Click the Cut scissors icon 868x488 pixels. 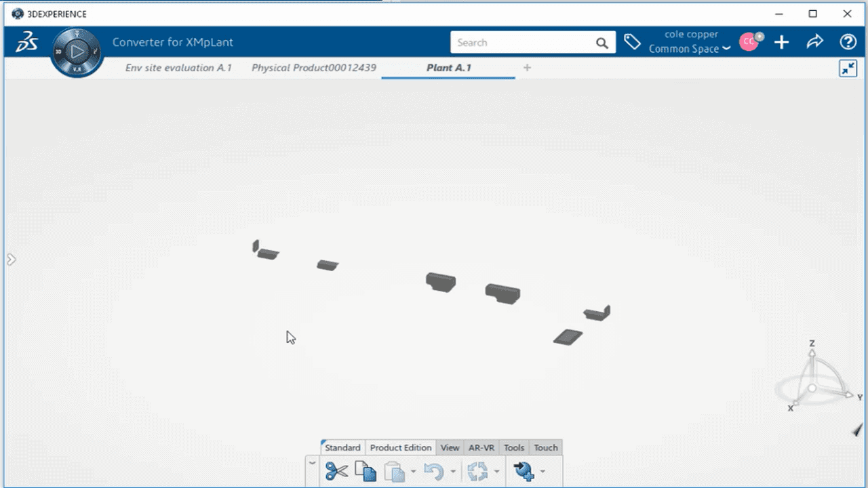[x=336, y=470]
